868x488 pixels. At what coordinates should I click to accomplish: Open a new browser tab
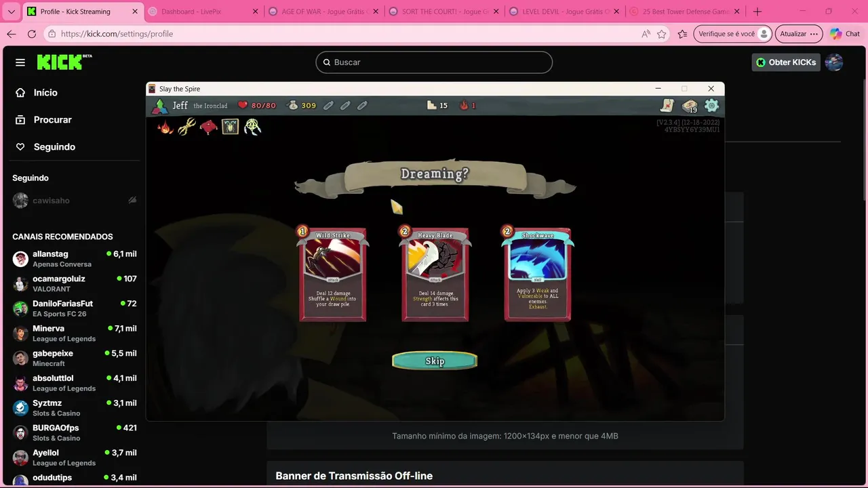tap(757, 12)
